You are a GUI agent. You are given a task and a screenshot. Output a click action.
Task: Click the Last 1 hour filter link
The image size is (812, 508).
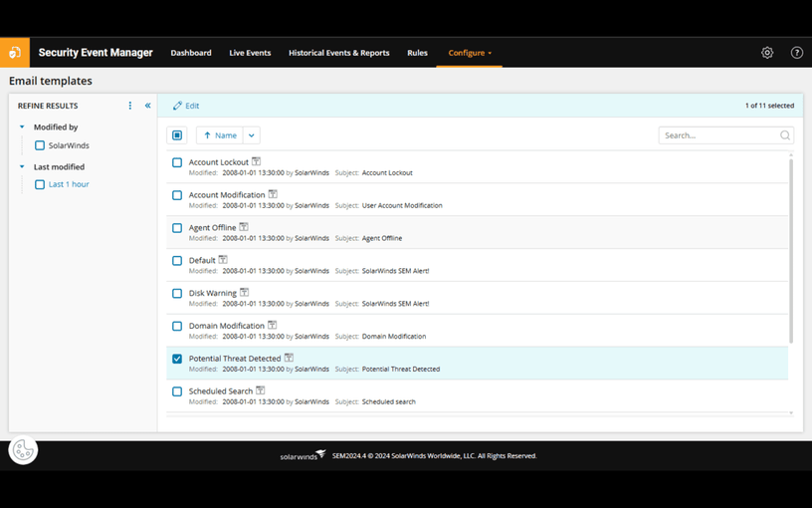point(69,184)
